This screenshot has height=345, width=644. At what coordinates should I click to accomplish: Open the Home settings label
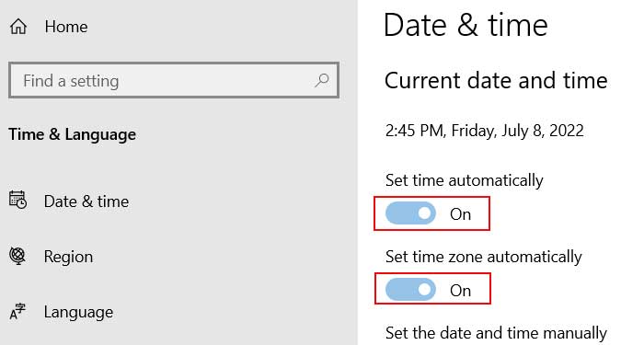click(x=66, y=27)
